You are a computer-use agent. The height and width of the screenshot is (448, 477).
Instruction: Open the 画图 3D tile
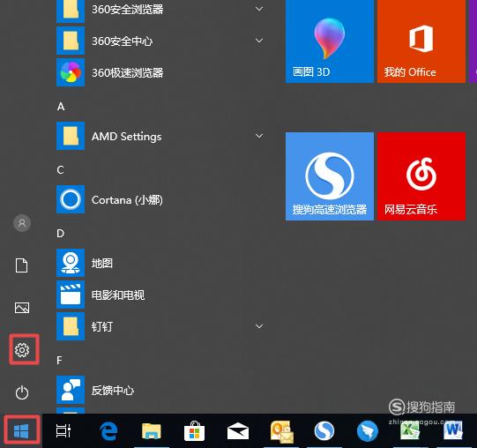330,41
